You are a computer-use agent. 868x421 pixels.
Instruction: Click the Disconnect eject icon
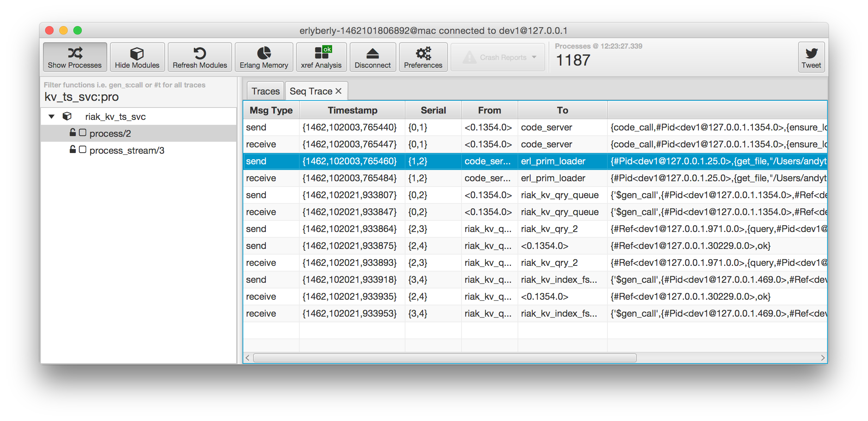click(372, 53)
